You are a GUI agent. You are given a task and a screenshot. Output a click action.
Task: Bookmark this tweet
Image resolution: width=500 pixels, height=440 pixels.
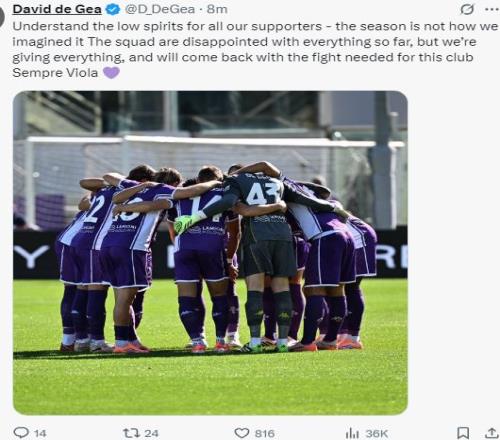pyautogui.click(x=463, y=433)
